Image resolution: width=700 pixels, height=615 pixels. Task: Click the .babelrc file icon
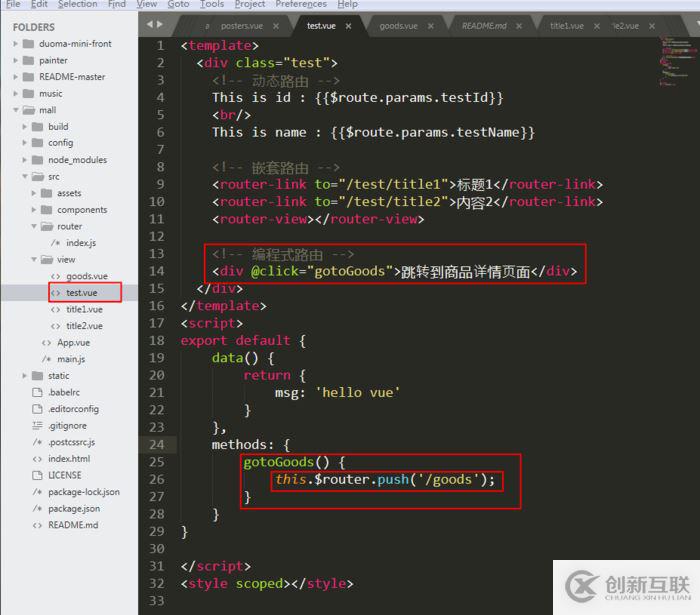(x=38, y=393)
